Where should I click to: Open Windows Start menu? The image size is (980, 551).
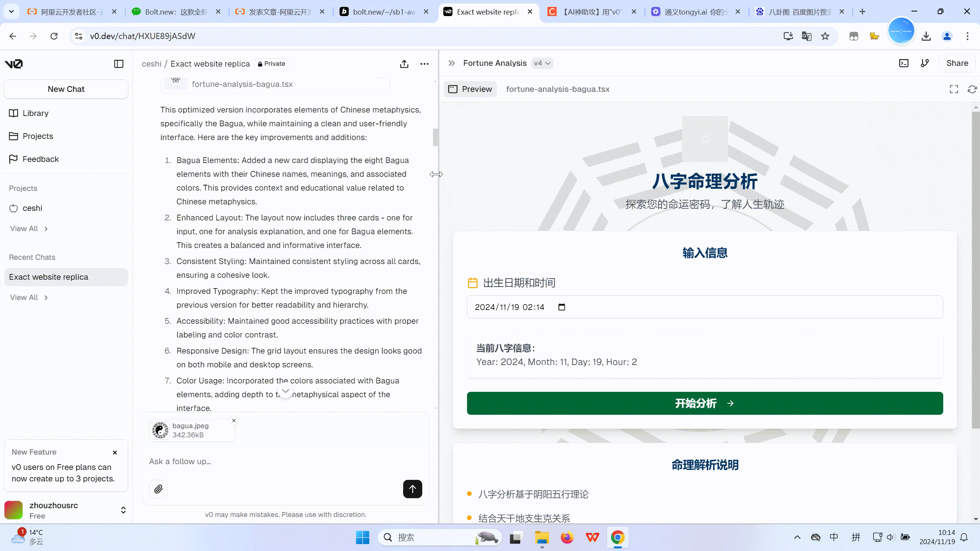coord(363,538)
